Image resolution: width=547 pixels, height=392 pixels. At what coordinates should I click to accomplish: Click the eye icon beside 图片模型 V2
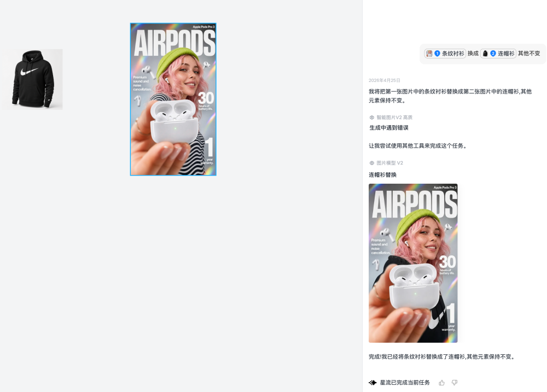(372, 163)
